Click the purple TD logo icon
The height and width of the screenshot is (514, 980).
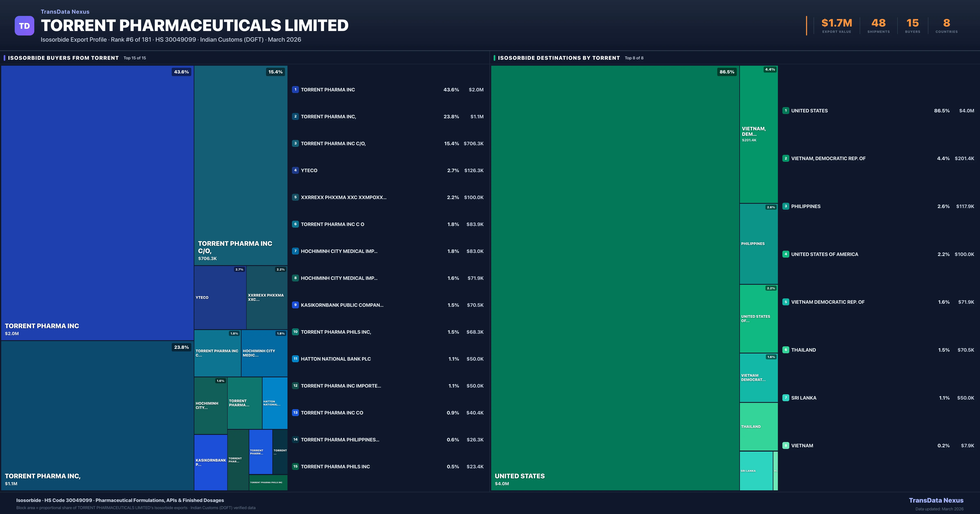pyautogui.click(x=24, y=26)
